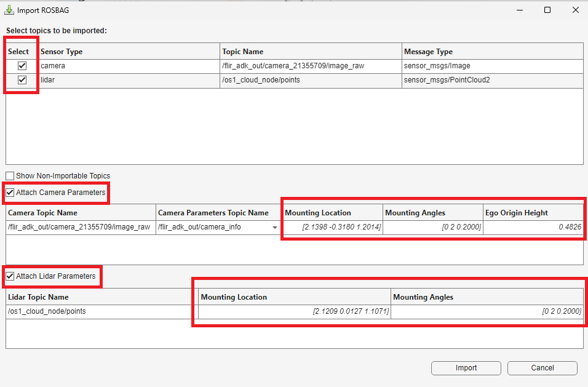
Task: Click the Import ROSBAG title bar icon
Action: click(8, 10)
